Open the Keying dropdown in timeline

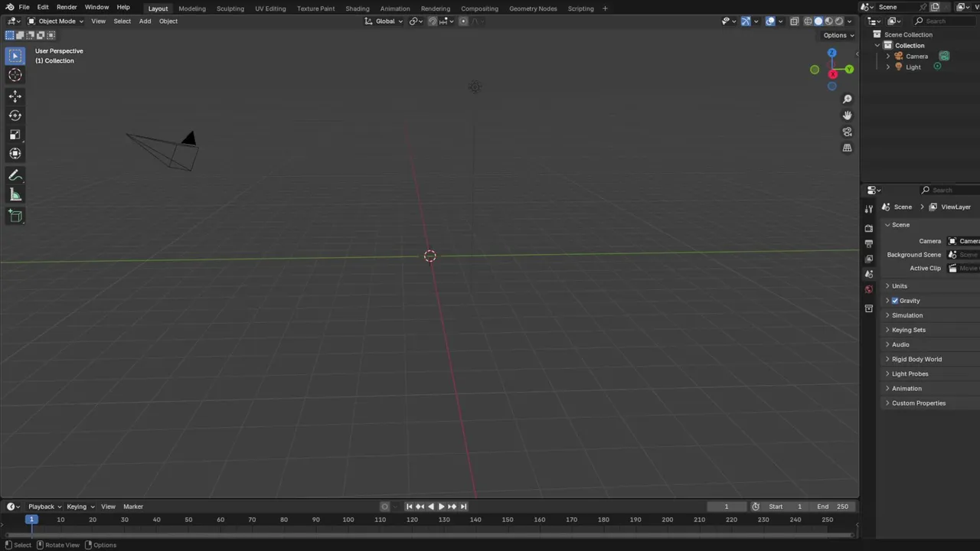80,507
